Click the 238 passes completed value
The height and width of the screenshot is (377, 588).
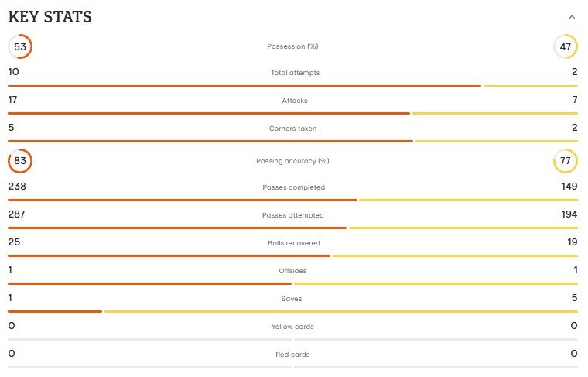(17, 187)
